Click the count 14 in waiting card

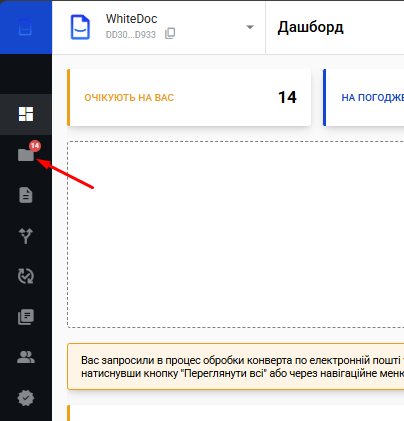pyautogui.click(x=287, y=97)
